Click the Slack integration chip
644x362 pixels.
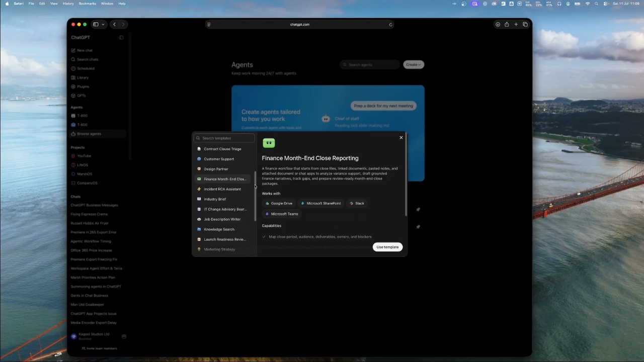tap(357, 203)
